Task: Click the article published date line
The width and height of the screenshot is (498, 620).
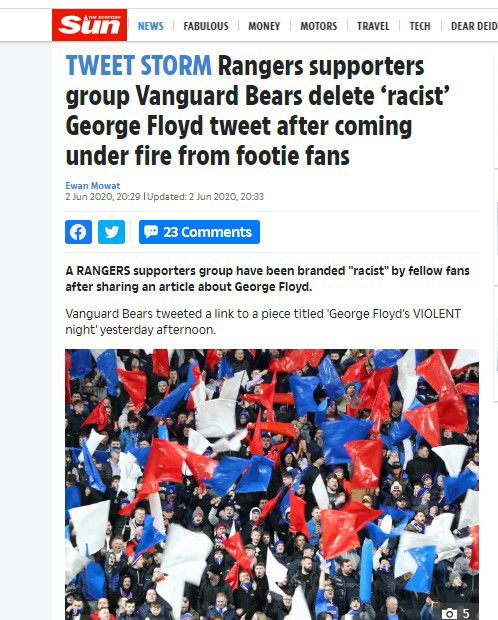Action: pyautogui.click(x=164, y=197)
